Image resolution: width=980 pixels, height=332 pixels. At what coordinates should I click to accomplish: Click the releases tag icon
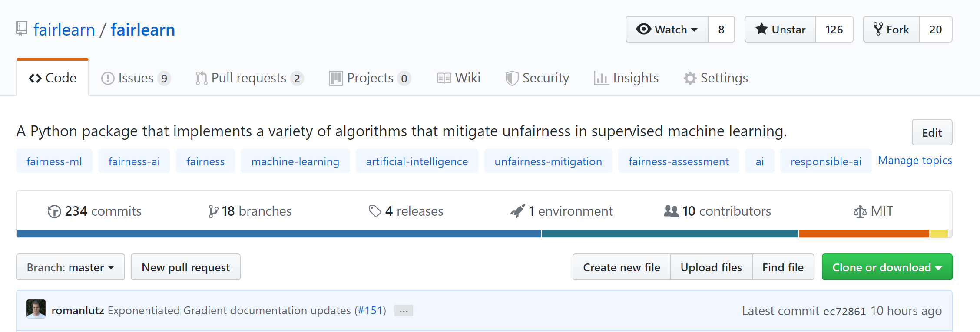pos(375,211)
